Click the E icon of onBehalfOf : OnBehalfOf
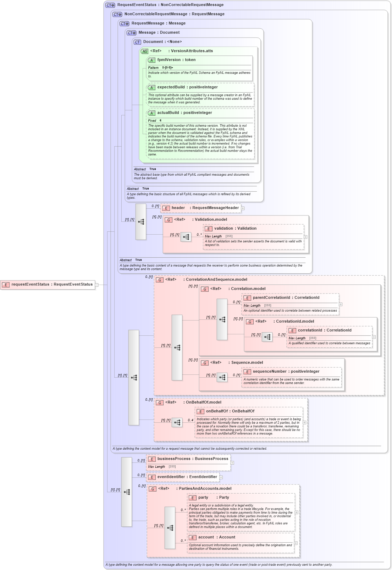Image resolution: width=392 pixels, height=570 pixels. 200,412
